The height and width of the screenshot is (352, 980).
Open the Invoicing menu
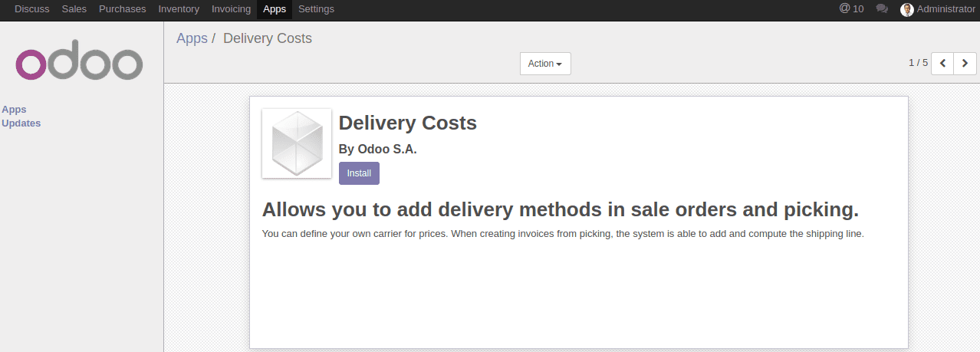tap(231, 9)
